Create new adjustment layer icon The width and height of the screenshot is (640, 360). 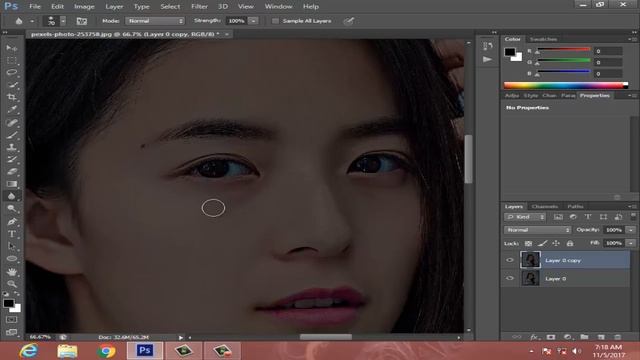pyautogui.click(x=567, y=337)
